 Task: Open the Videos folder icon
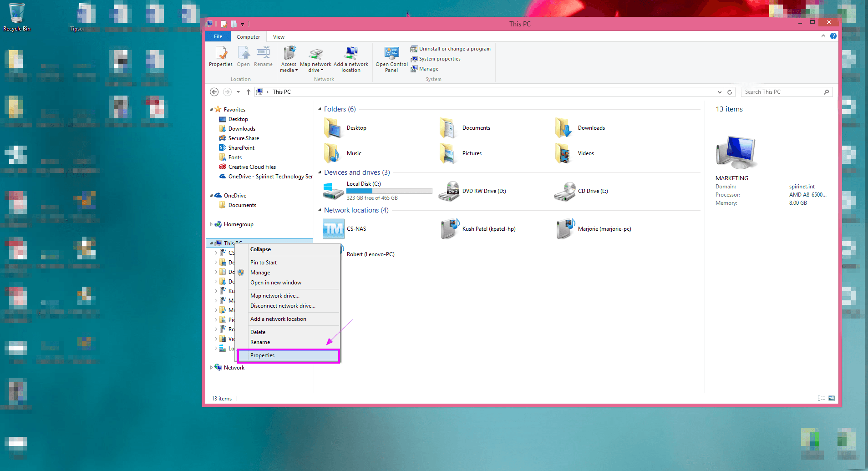(x=563, y=153)
